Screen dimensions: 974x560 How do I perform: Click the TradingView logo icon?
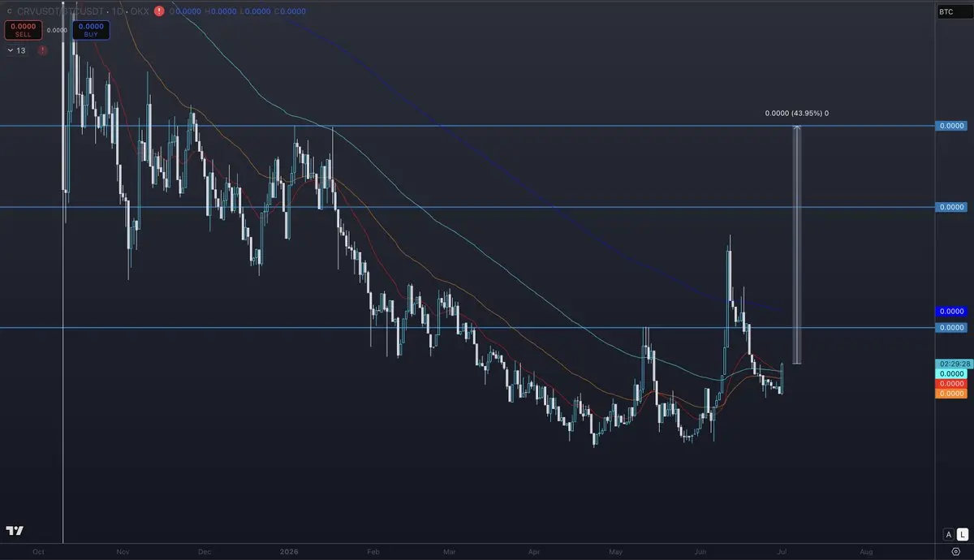15,531
